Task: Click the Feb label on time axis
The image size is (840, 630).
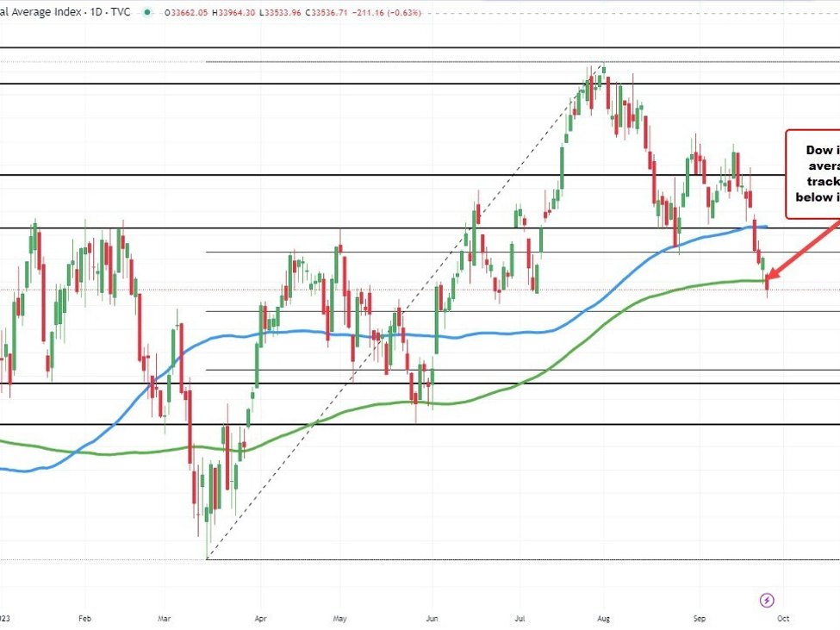Action: pos(84,618)
